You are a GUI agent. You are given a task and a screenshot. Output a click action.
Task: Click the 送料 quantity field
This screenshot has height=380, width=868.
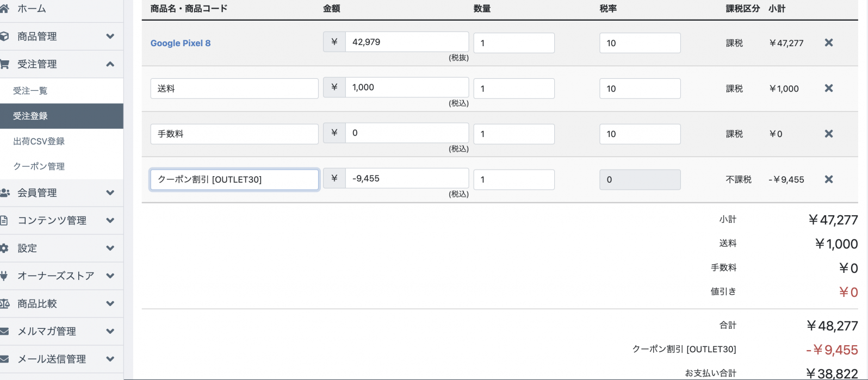[x=514, y=89]
